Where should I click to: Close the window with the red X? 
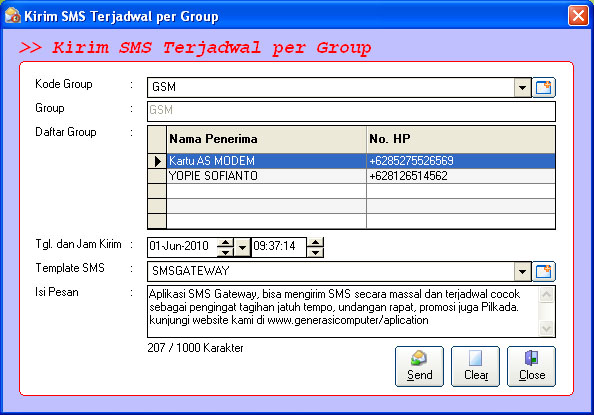coord(578,16)
